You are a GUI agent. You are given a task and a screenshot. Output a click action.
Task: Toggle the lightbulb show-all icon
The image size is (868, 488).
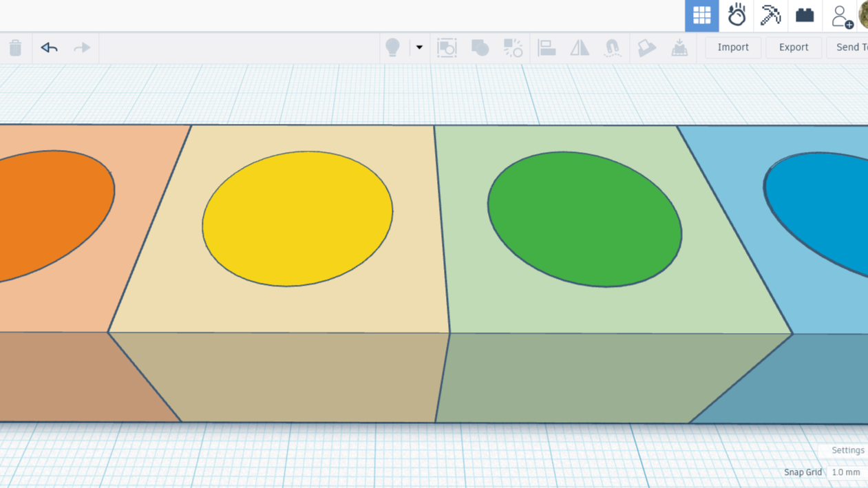click(392, 47)
